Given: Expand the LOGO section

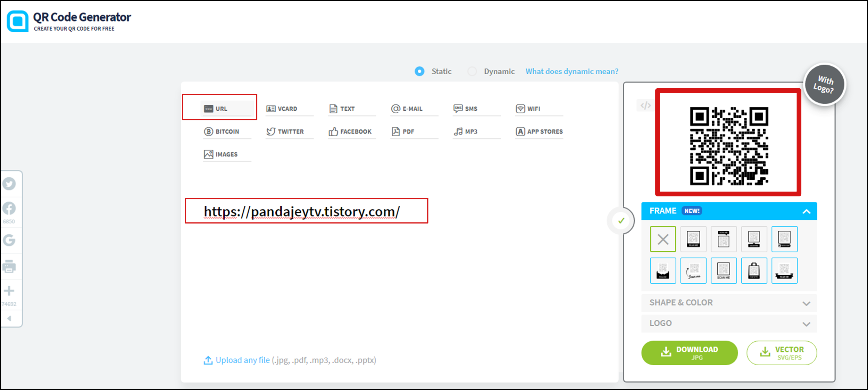Looking at the screenshot, I should coord(729,323).
